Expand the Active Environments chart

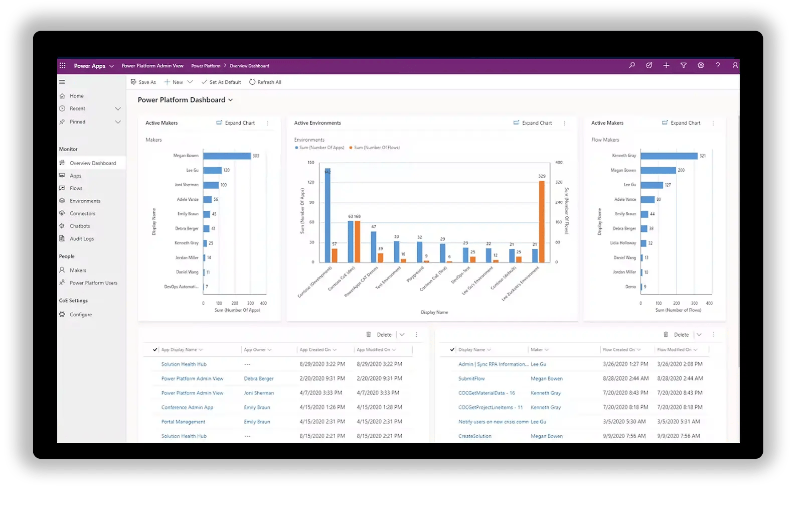click(533, 123)
